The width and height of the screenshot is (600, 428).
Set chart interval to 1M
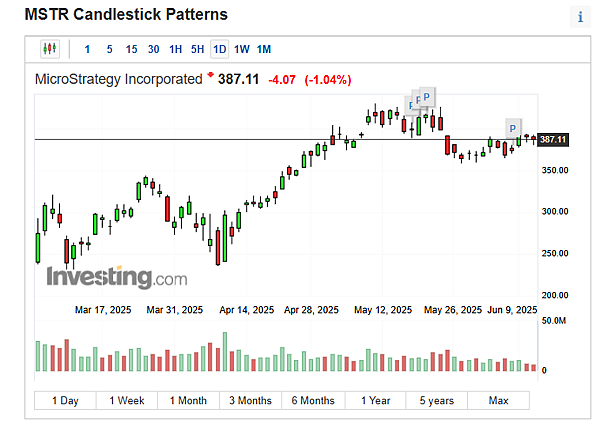264,49
